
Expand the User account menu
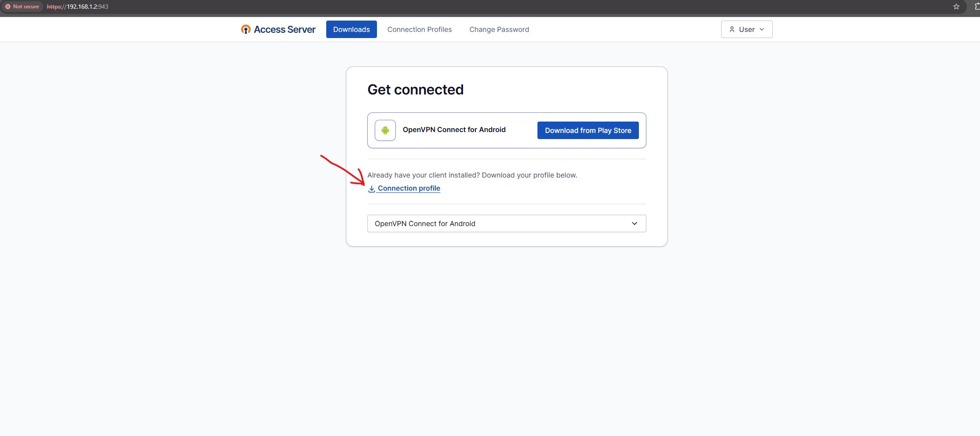pos(746,29)
